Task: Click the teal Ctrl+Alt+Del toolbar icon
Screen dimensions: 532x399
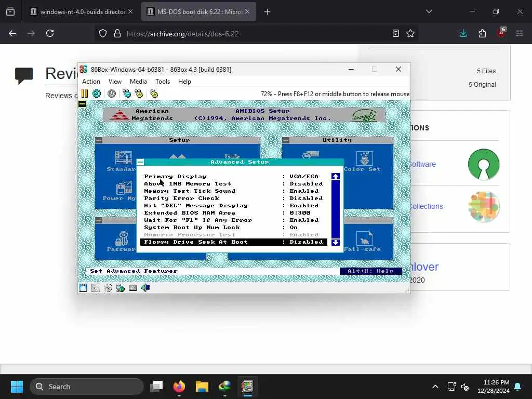Action: tap(127, 94)
